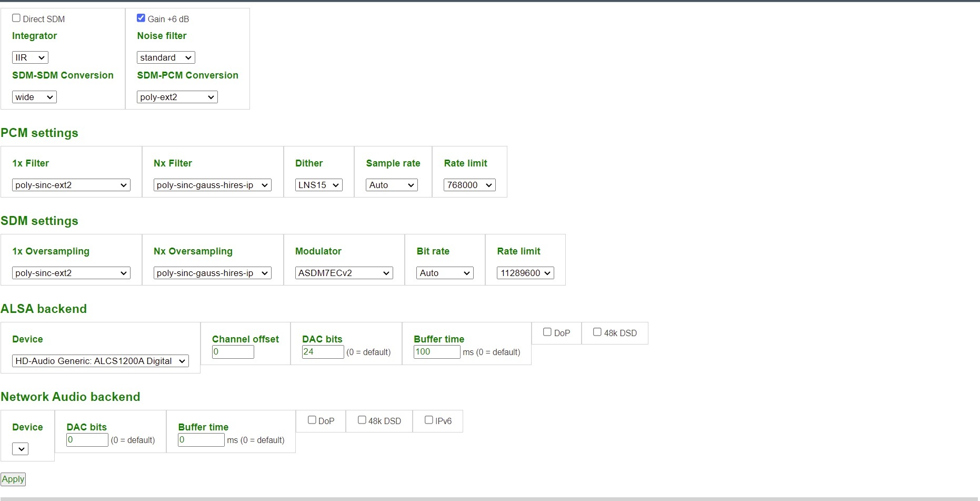Viewport: 980px width, 501px height.
Task: Expand the Network Audio Device dropdown
Action: click(x=21, y=449)
